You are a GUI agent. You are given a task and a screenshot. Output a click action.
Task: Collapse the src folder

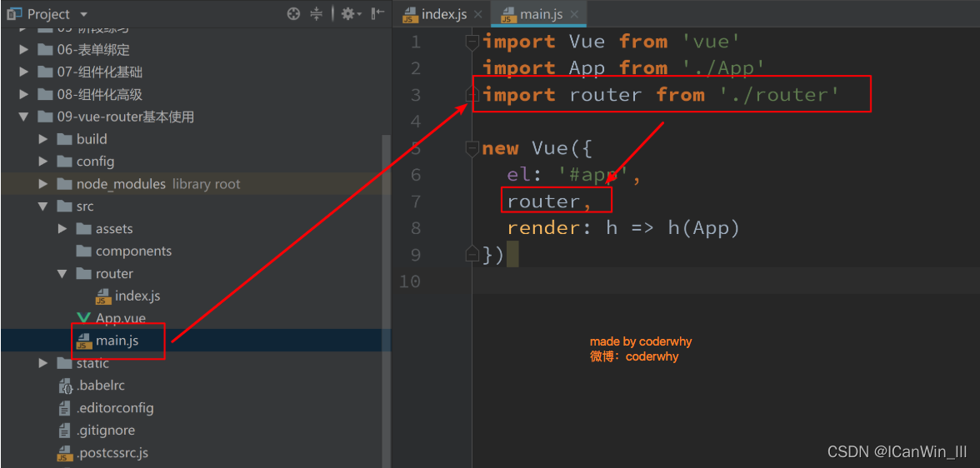42,207
